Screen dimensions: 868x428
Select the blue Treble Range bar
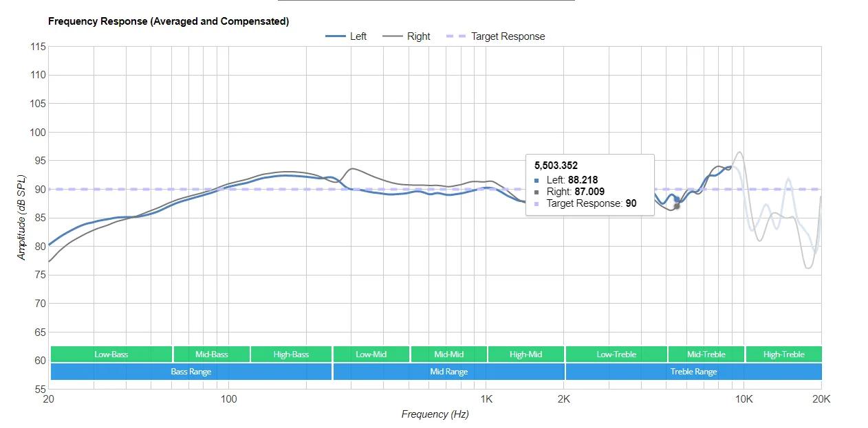(693, 372)
